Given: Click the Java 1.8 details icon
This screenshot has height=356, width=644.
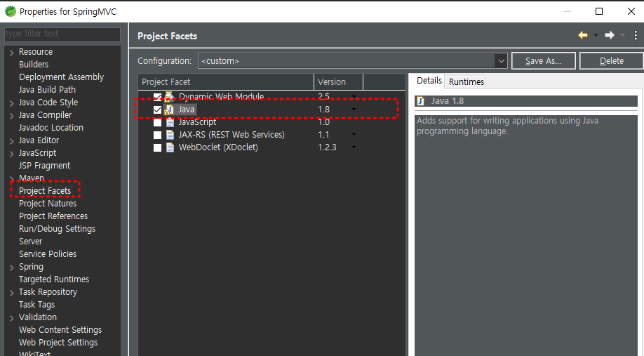Looking at the screenshot, I should [x=420, y=101].
